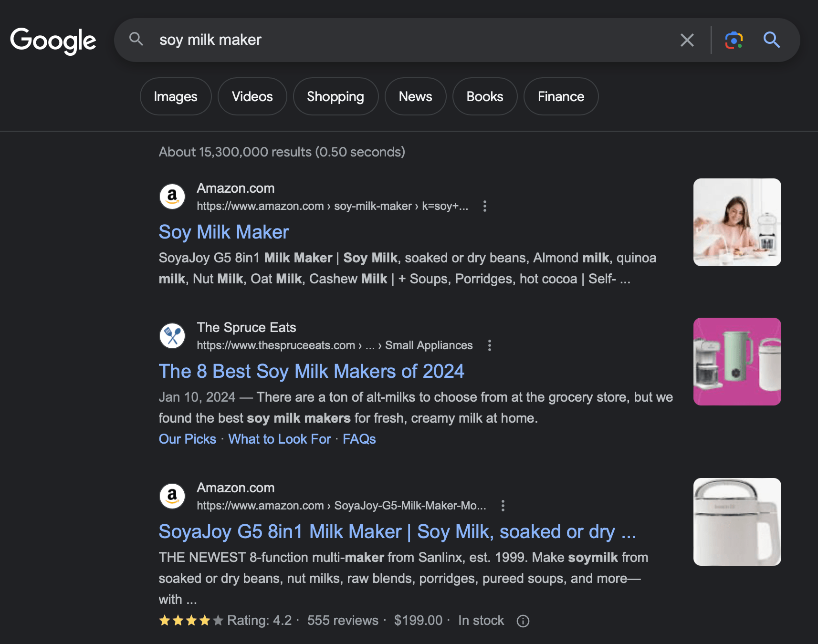Image resolution: width=818 pixels, height=644 pixels.
Task: Click the Amazon favicon on the first result
Action: tap(172, 197)
